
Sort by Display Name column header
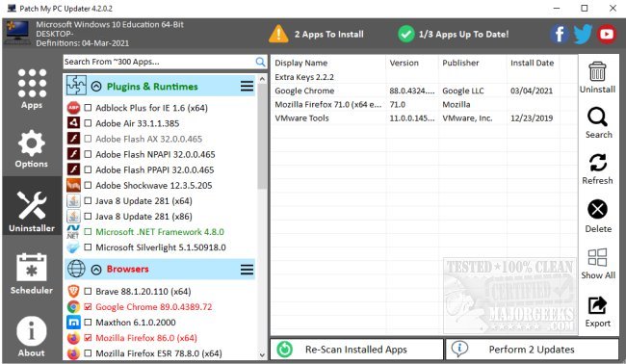pyautogui.click(x=328, y=63)
